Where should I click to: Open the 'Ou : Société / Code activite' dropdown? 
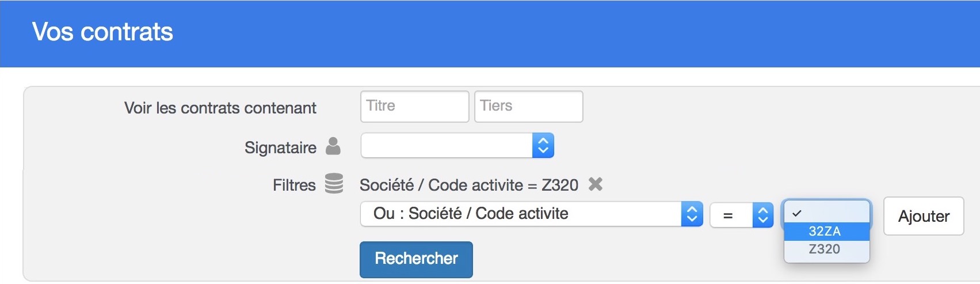(532, 214)
